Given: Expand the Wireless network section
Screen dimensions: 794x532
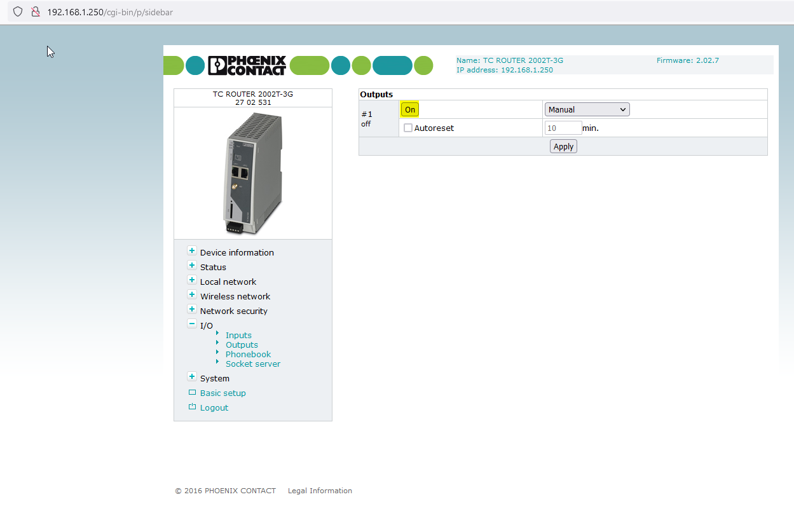Looking at the screenshot, I should [x=192, y=295].
